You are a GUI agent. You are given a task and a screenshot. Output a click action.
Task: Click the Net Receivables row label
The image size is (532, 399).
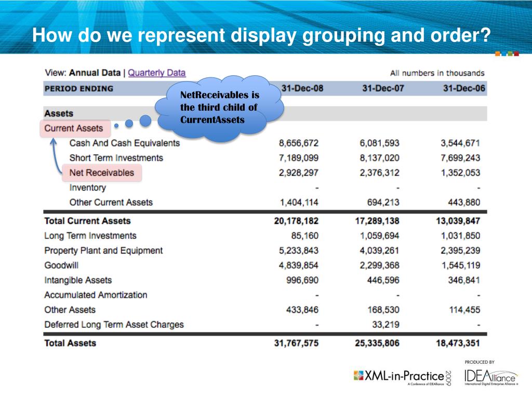click(x=102, y=172)
